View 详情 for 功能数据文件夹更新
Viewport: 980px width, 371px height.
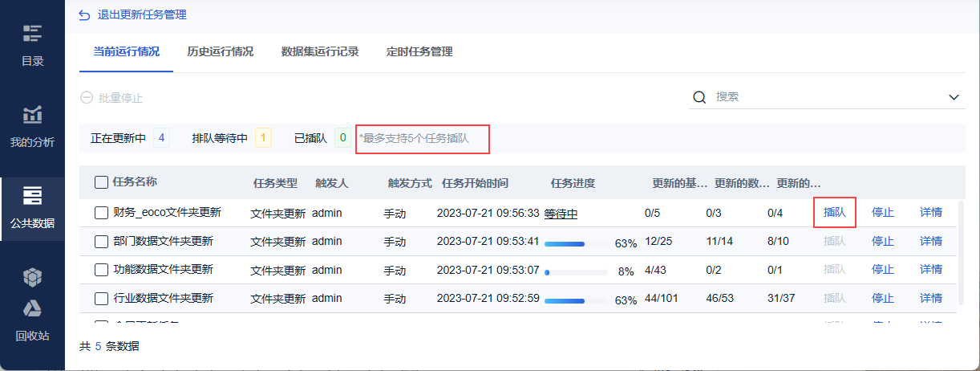[931, 269]
